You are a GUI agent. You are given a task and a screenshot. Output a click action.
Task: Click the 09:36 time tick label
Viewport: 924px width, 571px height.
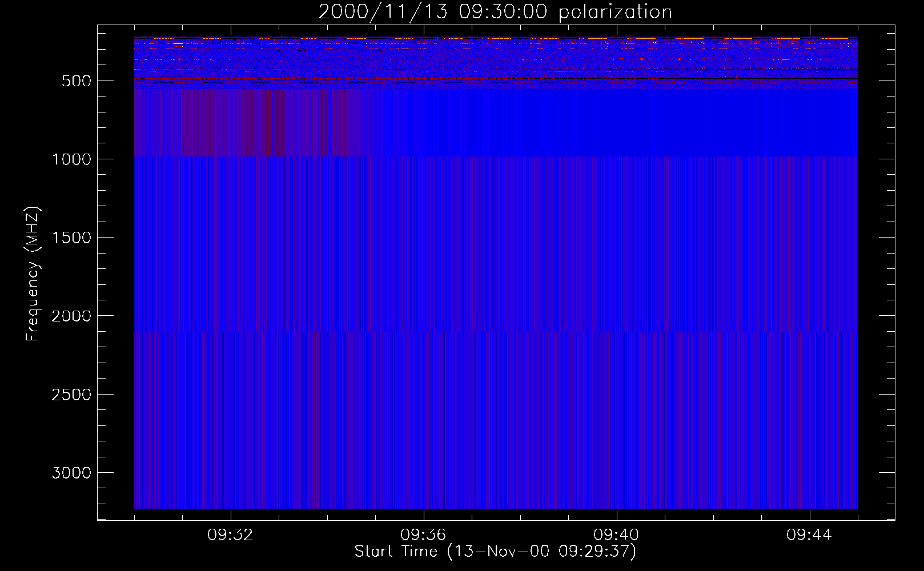click(423, 535)
